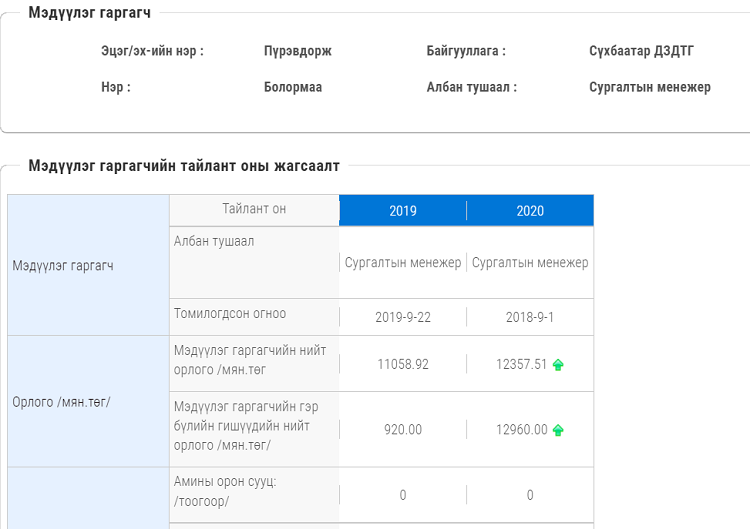The width and height of the screenshot is (750, 529).
Task: Click Сургалтын менежер in the top info panel
Action: pyautogui.click(x=650, y=87)
